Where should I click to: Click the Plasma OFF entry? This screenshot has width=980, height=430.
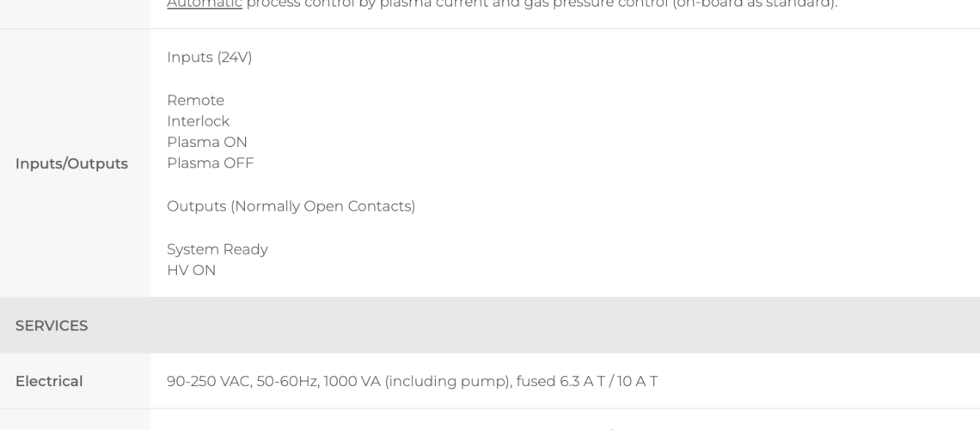[x=211, y=163]
